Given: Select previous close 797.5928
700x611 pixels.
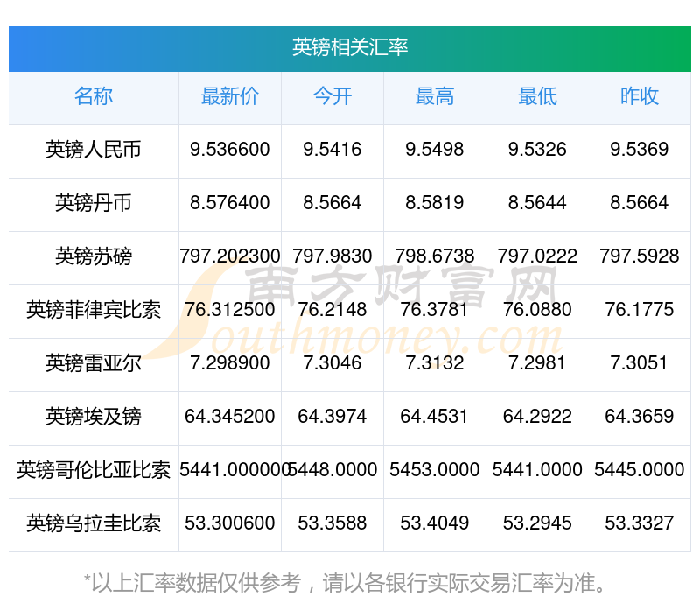Looking at the screenshot, I should pos(640,256).
